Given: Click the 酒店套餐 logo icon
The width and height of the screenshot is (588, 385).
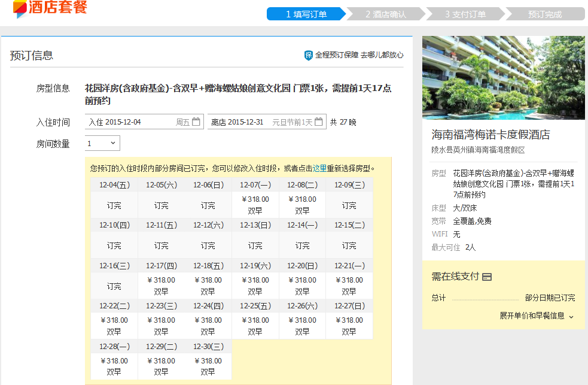Looking at the screenshot, I should (x=20, y=8).
